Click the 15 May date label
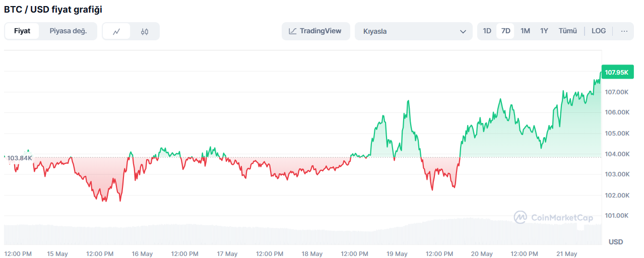Image resolution: width=644 pixels, height=258 pixels. click(57, 254)
